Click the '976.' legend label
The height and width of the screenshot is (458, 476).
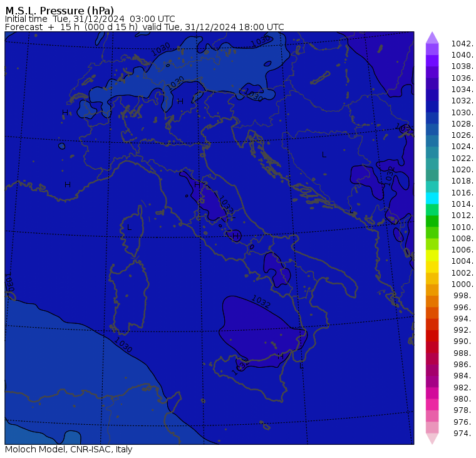[463, 422]
